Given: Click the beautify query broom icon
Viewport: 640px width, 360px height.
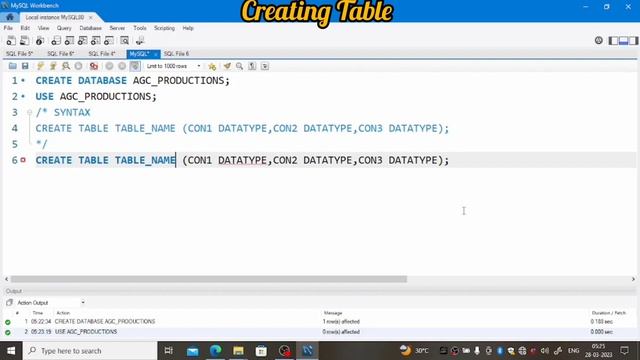Looking at the screenshot, I should 227,66.
